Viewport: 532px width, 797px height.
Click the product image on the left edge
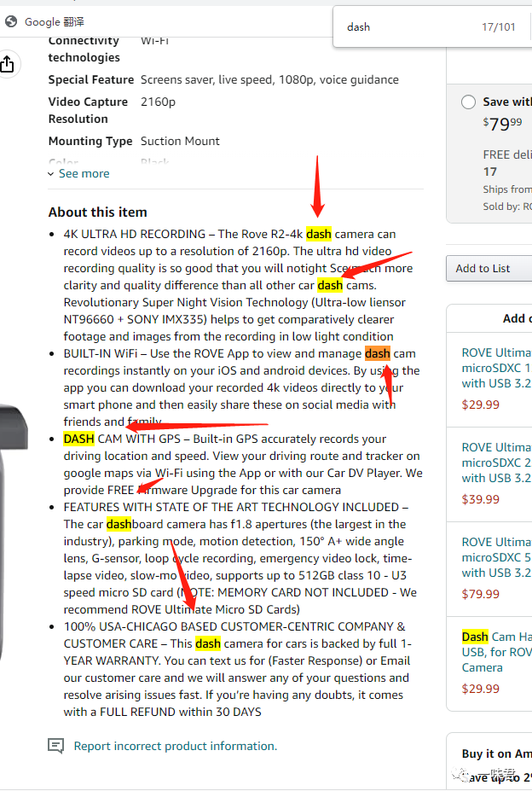point(13,533)
